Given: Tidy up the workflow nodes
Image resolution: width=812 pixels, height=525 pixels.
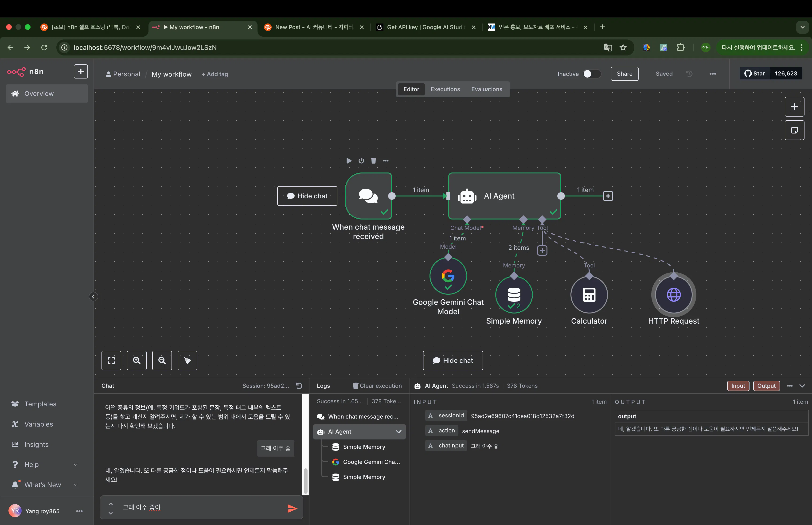Looking at the screenshot, I should pyautogui.click(x=187, y=360).
